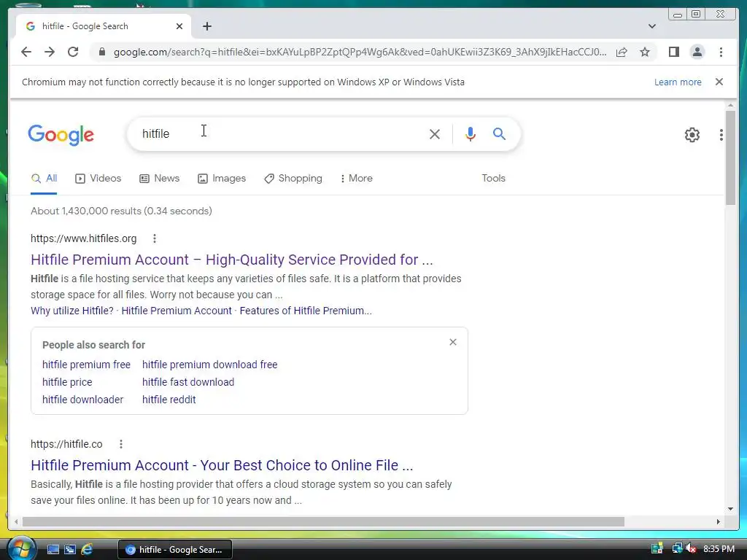Click the horizontal scrollbar thumb
The width and height of the screenshot is (747, 560).
pyautogui.click(x=323, y=522)
